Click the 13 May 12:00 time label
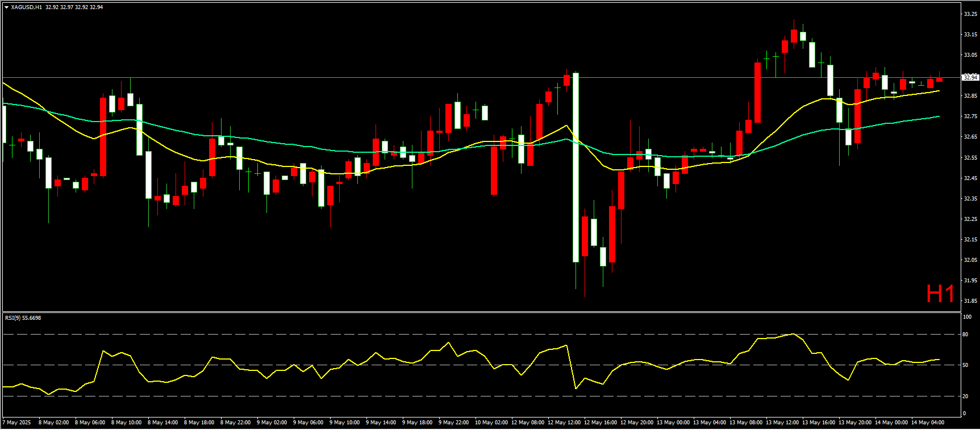The width and height of the screenshot is (980, 430). (x=782, y=423)
